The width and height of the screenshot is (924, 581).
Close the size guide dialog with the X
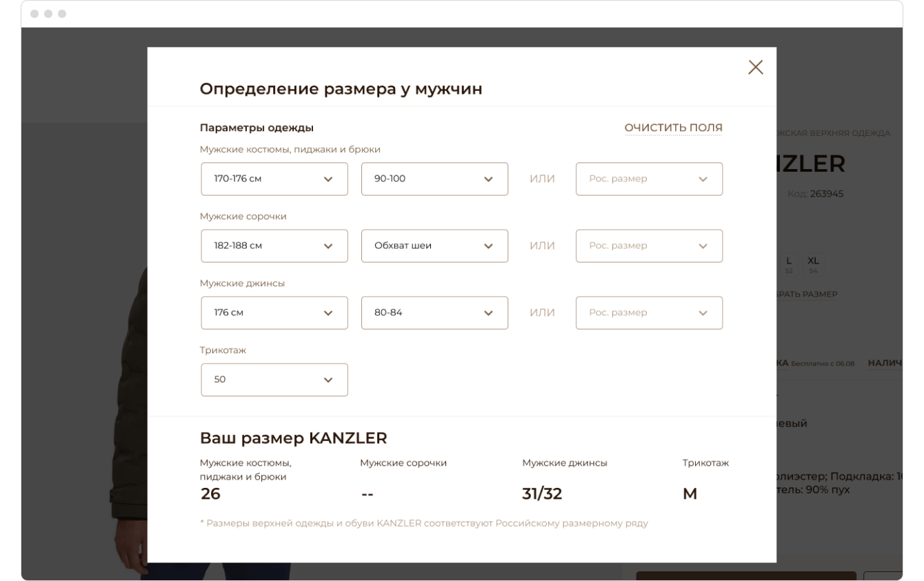pos(756,67)
